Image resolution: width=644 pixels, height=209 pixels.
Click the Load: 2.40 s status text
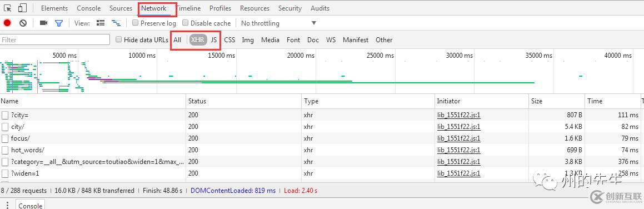coord(300,191)
